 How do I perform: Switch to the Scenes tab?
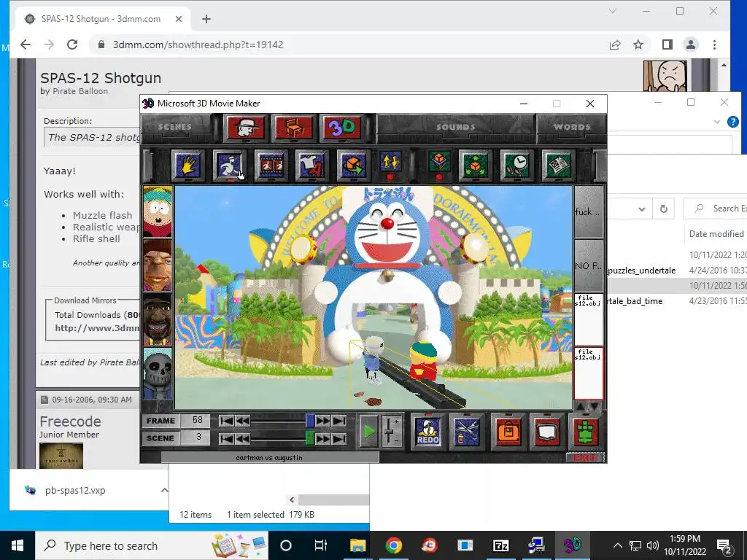tap(175, 127)
